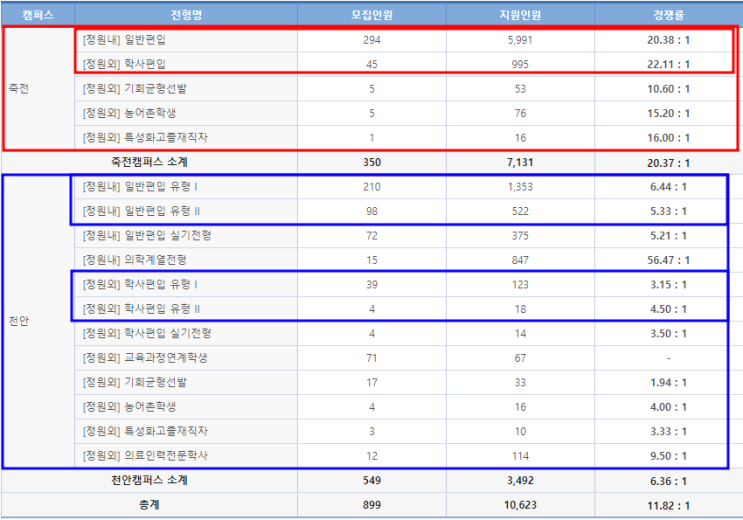Select total applicants 10,623
Screen dimensions: 743x520
[520, 505]
